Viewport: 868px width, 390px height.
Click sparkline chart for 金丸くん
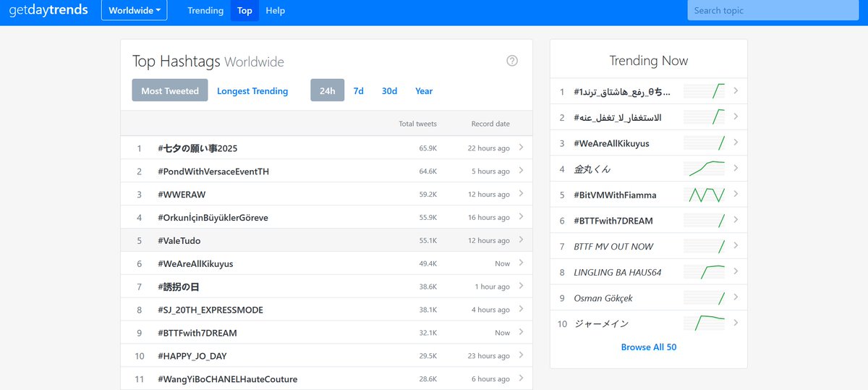[x=704, y=169]
